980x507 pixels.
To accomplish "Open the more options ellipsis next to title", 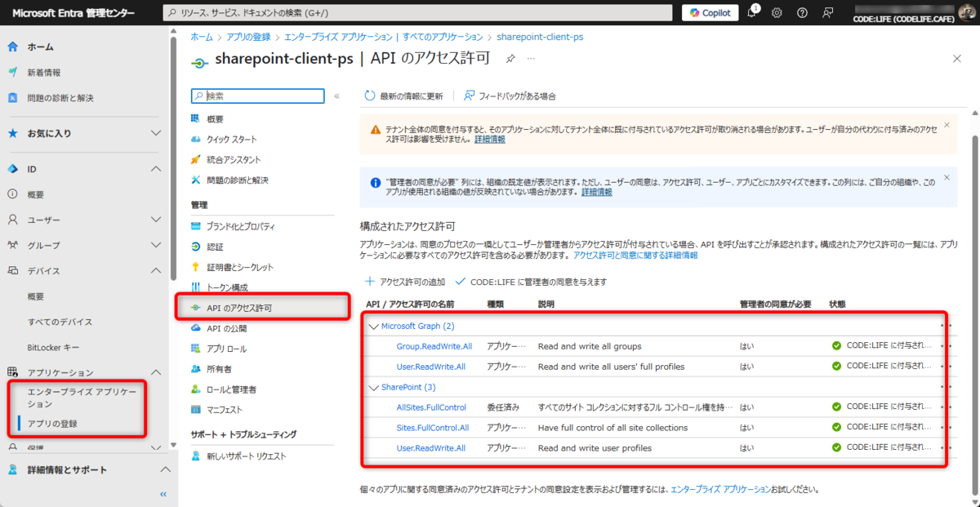I will (x=531, y=59).
